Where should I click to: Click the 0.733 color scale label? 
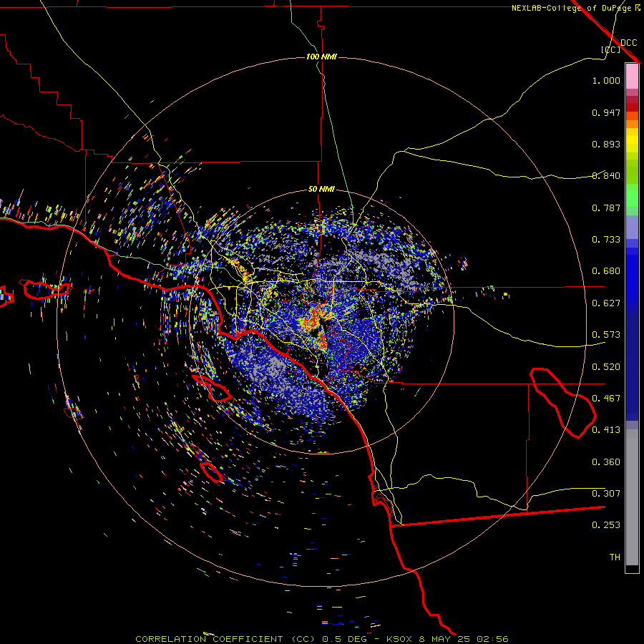pos(606,240)
